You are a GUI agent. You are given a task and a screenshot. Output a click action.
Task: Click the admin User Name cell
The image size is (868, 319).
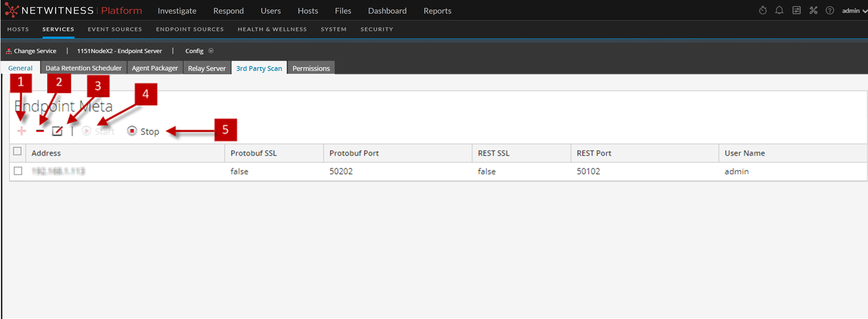736,171
